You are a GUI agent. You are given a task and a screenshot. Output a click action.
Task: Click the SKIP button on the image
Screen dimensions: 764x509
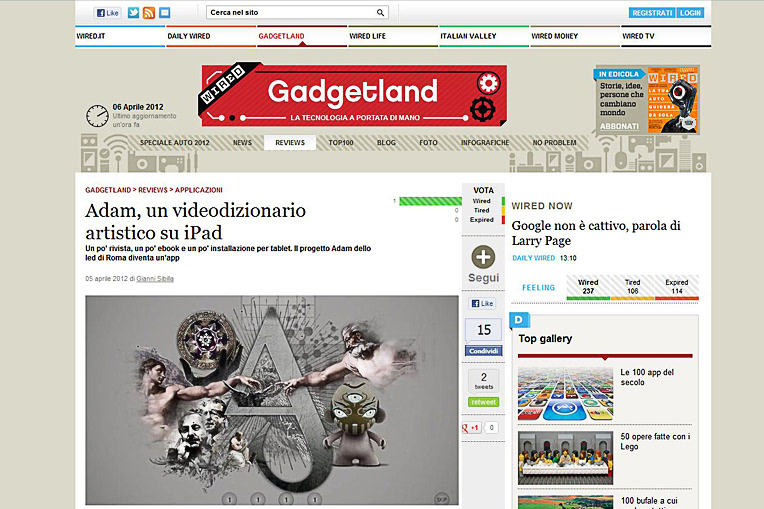pyautogui.click(x=441, y=499)
